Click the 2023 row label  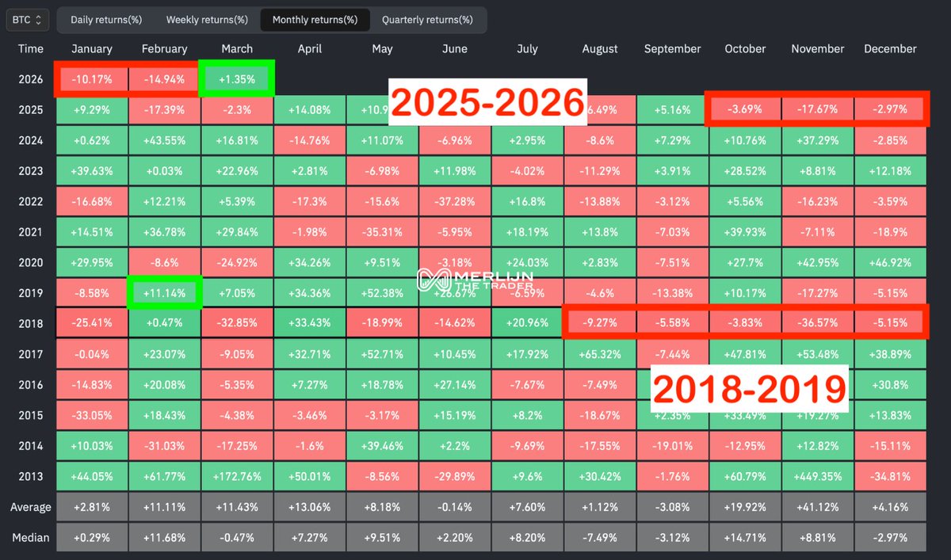pyautogui.click(x=31, y=171)
